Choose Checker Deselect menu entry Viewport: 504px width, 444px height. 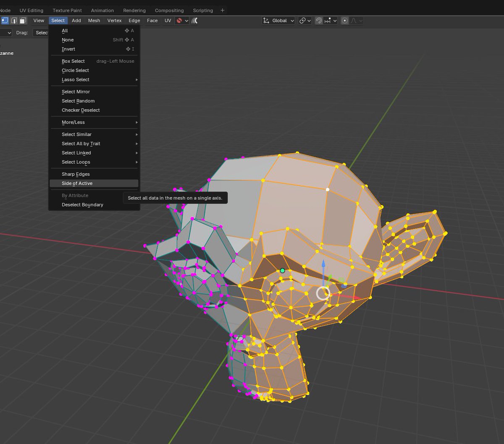tap(94, 110)
